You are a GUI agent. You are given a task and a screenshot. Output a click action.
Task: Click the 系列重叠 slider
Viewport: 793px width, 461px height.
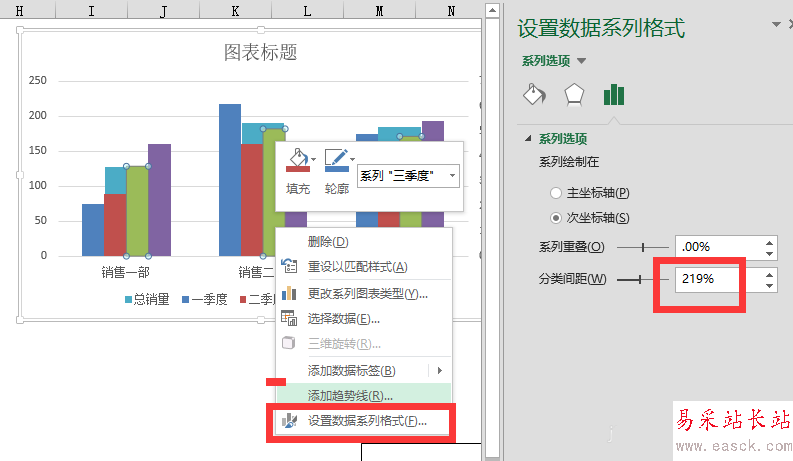(x=643, y=247)
